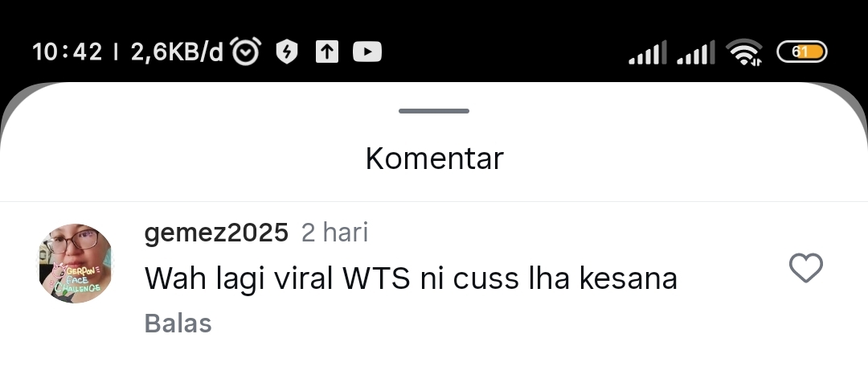Open the gemez2025 username profile link
The image size is (868, 371).
(216, 233)
